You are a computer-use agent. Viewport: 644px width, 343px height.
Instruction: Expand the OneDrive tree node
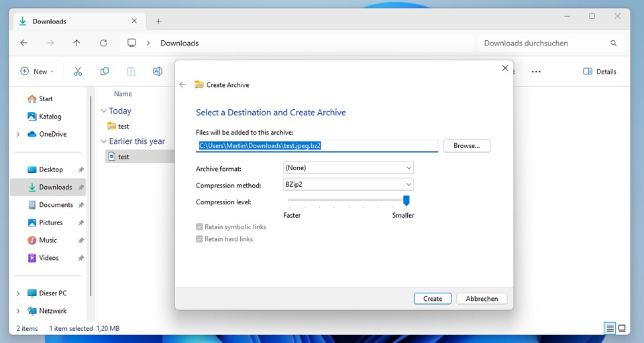pos(18,135)
